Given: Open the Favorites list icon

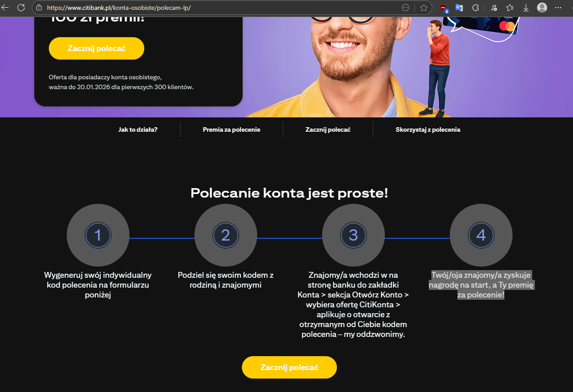Looking at the screenshot, I should (510, 8).
